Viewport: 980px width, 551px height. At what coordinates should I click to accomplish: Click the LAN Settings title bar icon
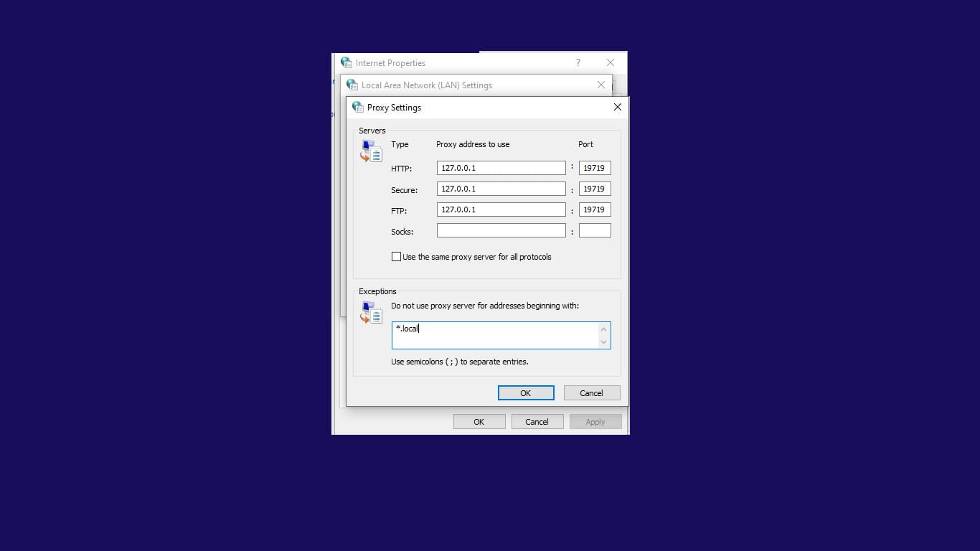[x=351, y=85]
